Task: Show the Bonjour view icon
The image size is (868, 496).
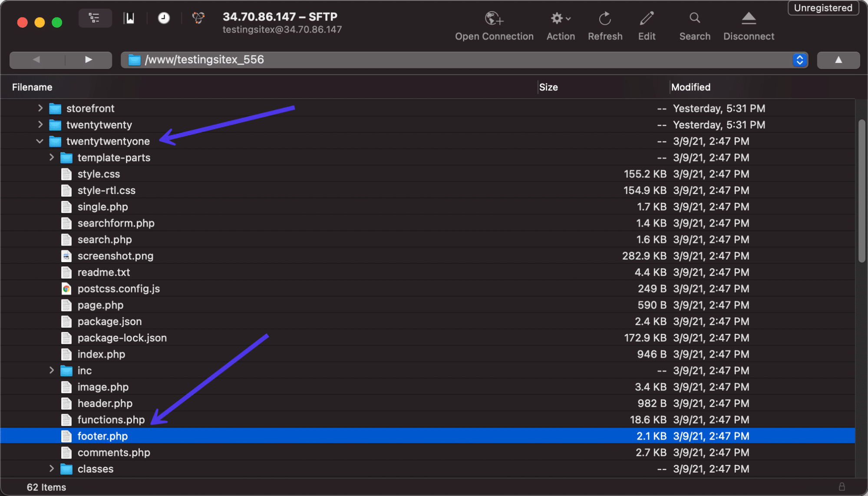Action: click(x=198, y=18)
